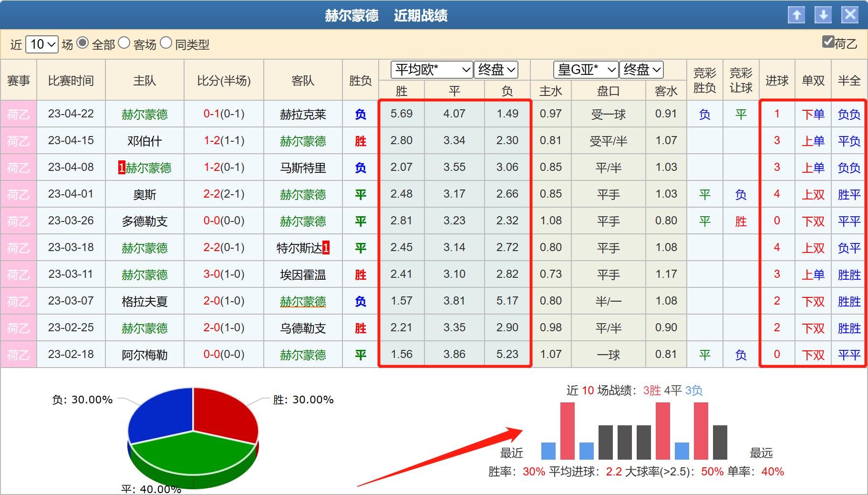This screenshot has height=495, width=868.
Task: Click the 下单 link in the 23-04-22 row
Action: coord(813,114)
